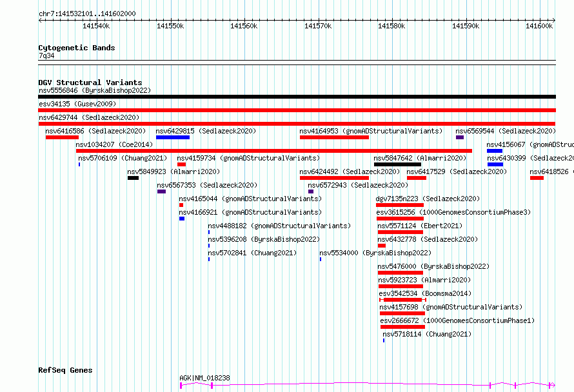Image resolution: width=574 pixels, height=392 pixels.
Task: Select the red whiskered bar under esv3542534
Action: point(402,300)
